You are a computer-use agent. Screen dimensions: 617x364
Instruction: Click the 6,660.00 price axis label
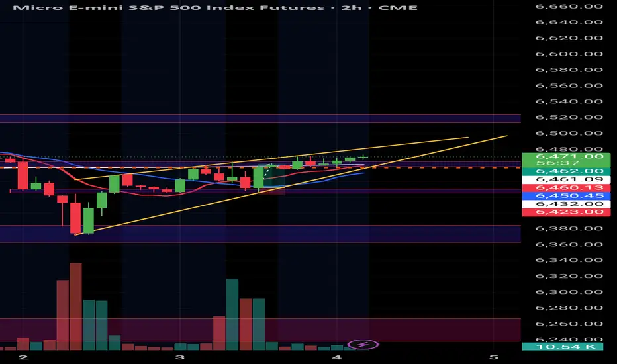pyautogui.click(x=569, y=7)
